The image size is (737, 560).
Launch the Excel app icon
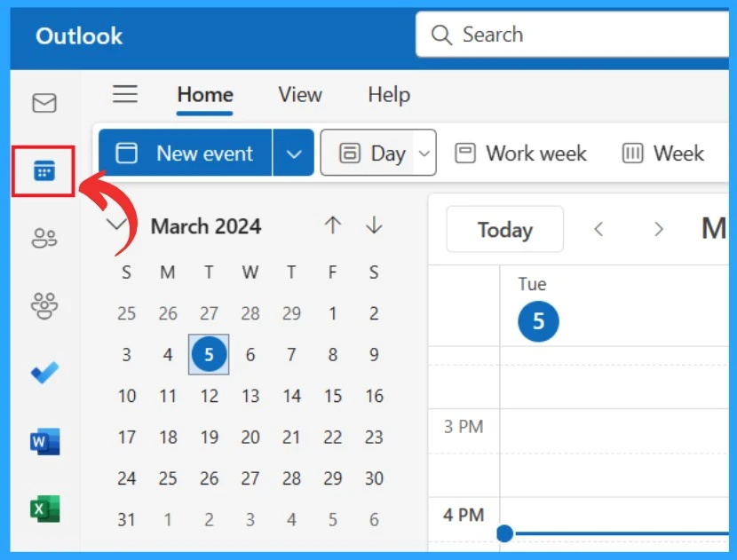44,509
